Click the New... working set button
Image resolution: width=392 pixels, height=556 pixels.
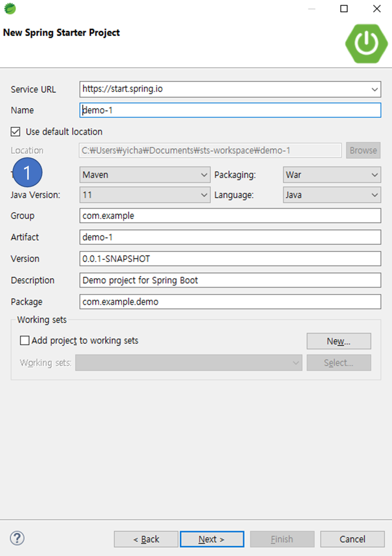click(339, 341)
